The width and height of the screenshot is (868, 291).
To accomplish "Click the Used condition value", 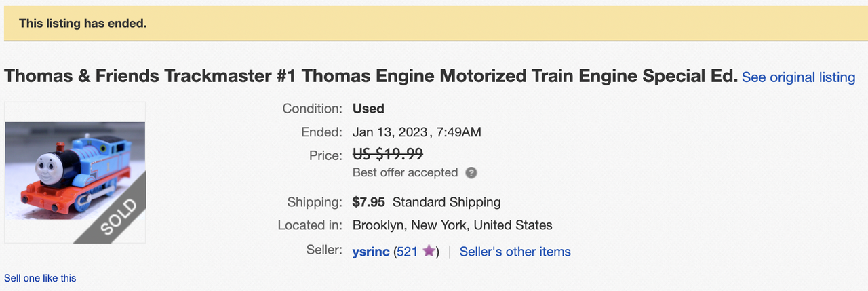I will click(368, 109).
